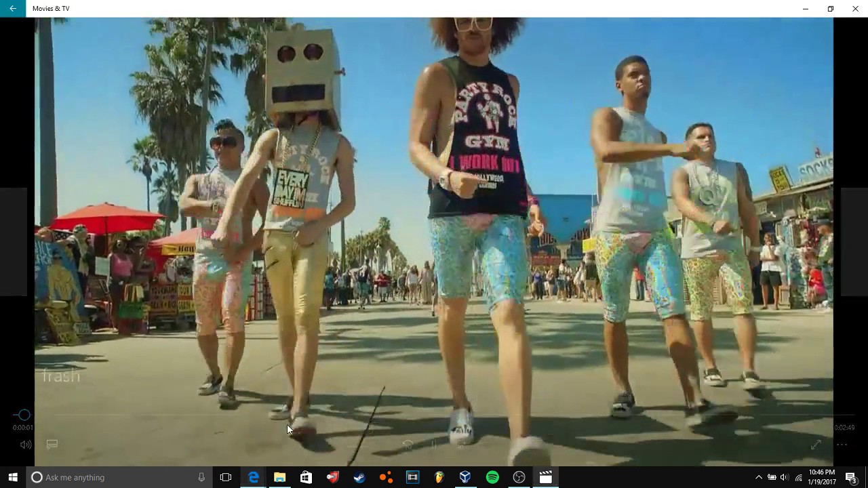This screenshot has width=868, height=488.
Task: Click the seek bar position handle
Action: pos(24,415)
